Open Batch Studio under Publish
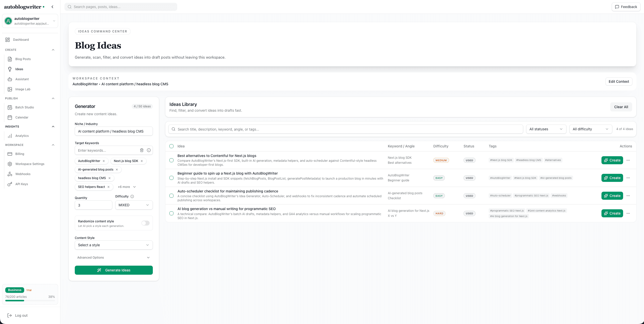Image resolution: width=644 pixels, height=324 pixels. [x=24, y=107]
